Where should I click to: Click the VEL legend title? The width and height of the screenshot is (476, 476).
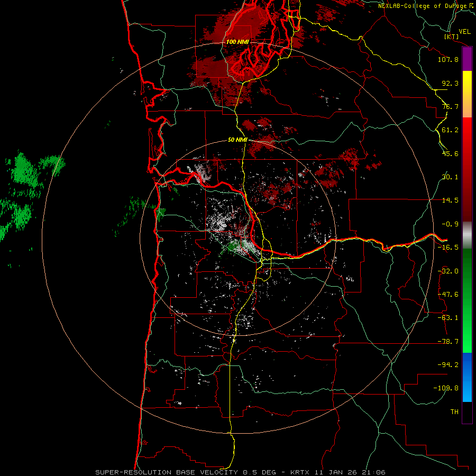point(464,32)
